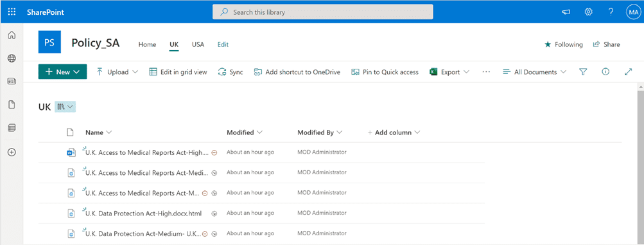Click the Search this library box
The image size is (644, 245).
[x=323, y=12]
